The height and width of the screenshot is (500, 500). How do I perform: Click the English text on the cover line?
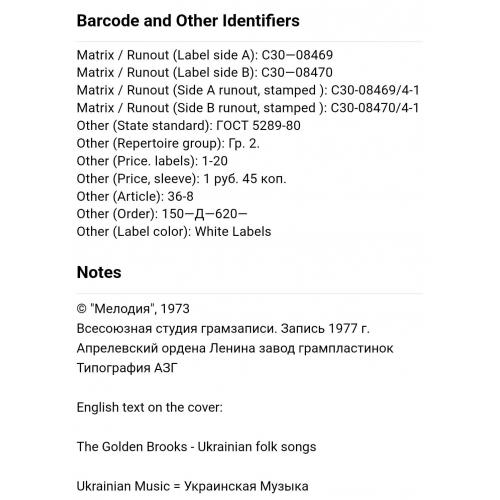[150, 407]
